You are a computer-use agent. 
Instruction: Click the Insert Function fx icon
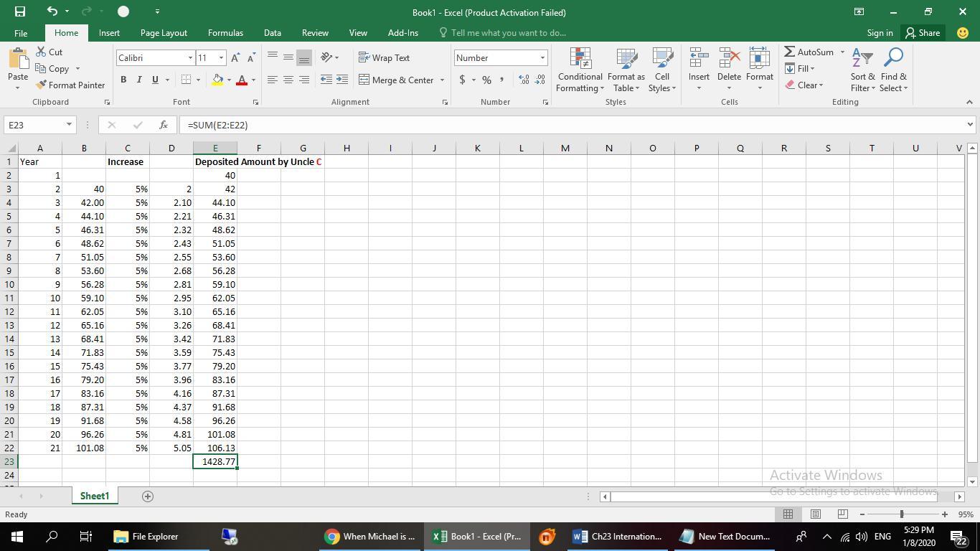tap(164, 125)
